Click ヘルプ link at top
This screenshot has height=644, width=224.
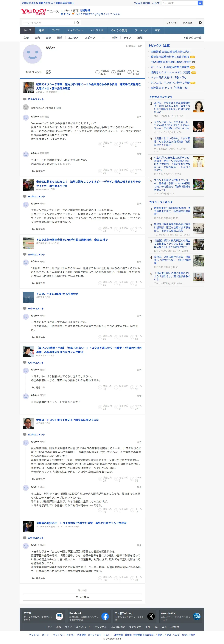coord(156,3)
